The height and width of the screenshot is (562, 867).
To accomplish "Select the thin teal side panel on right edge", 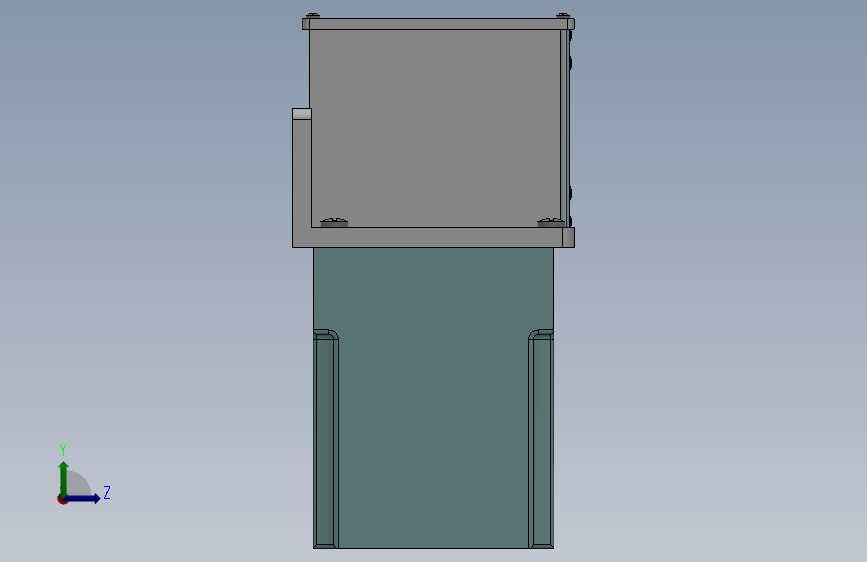I will click(x=568, y=127).
